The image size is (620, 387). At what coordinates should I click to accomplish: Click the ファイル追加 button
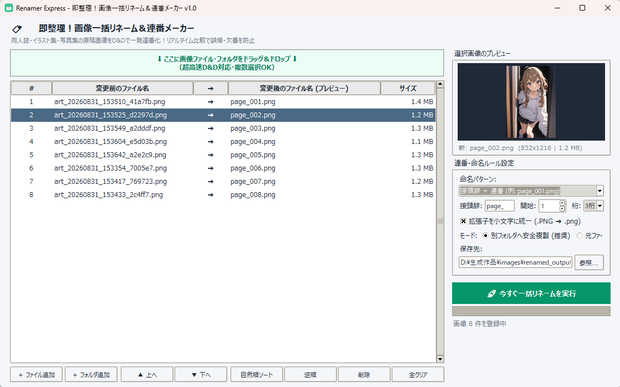(x=36, y=375)
